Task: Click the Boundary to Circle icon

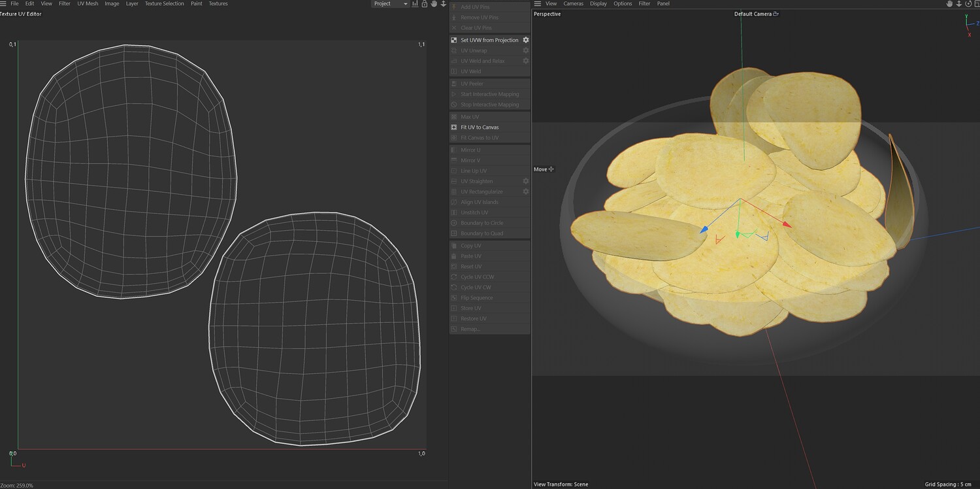Action: (454, 223)
